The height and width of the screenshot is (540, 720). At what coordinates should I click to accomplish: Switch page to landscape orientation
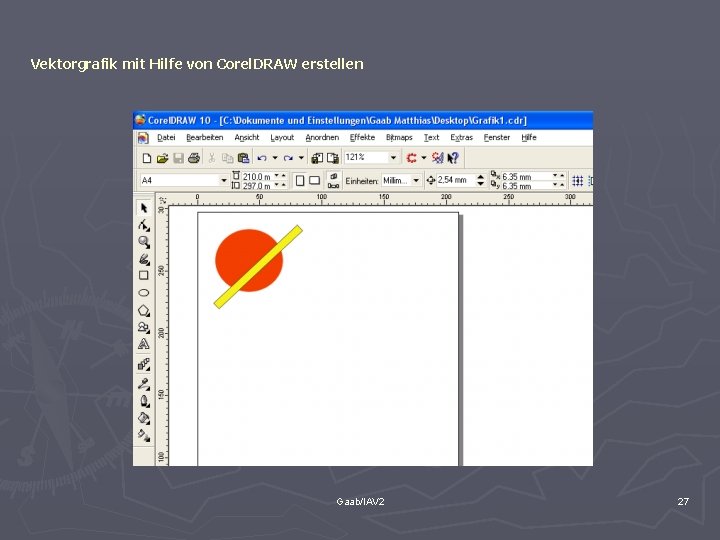pyautogui.click(x=315, y=180)
